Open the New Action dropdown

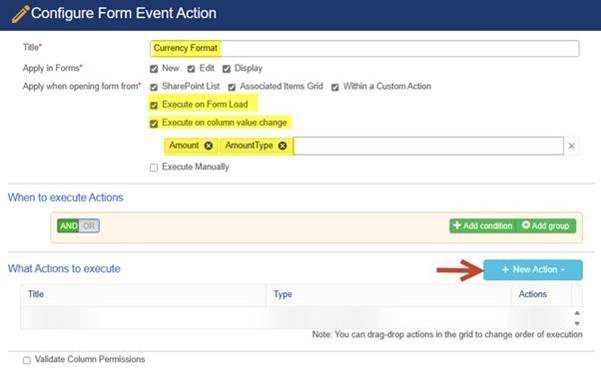click(x=533, y=270)
